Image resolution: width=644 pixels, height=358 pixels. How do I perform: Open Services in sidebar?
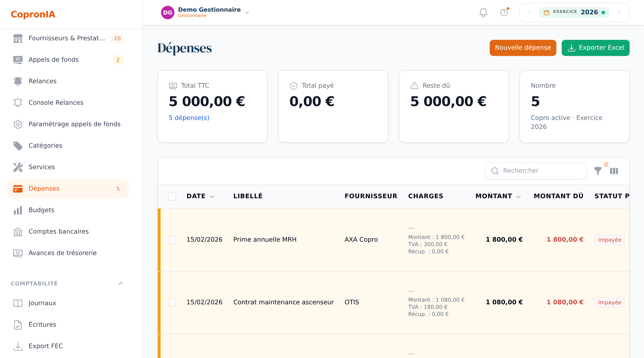68,167
